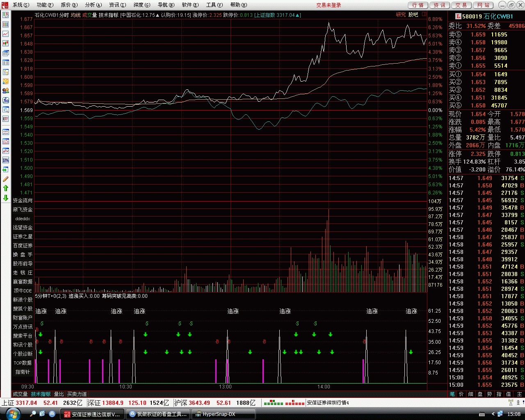The image size is (525, 420).
Task: Click the small panel toggle icon right of 股吧
Action: (425, 14)
